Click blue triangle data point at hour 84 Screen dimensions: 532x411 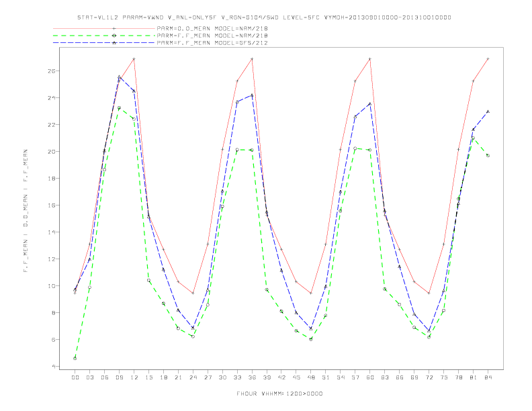click(x=488, y=111)
